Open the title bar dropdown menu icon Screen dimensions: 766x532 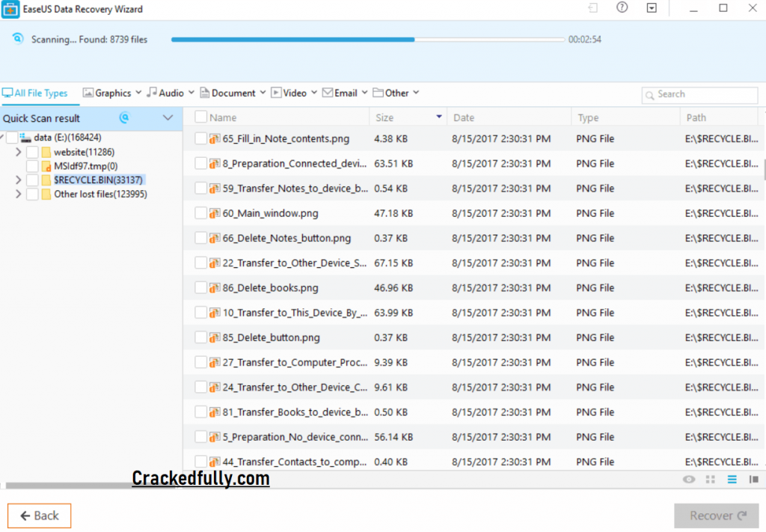652,7
